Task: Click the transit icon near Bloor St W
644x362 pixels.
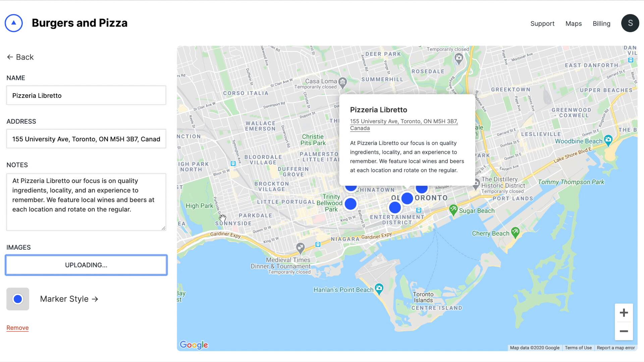Action: click(233, 164)
